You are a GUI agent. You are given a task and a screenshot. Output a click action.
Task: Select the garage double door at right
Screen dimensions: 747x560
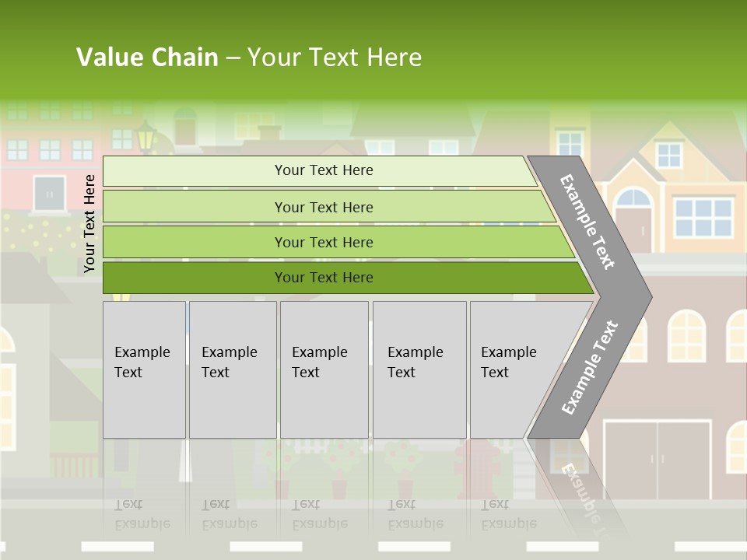658,460
